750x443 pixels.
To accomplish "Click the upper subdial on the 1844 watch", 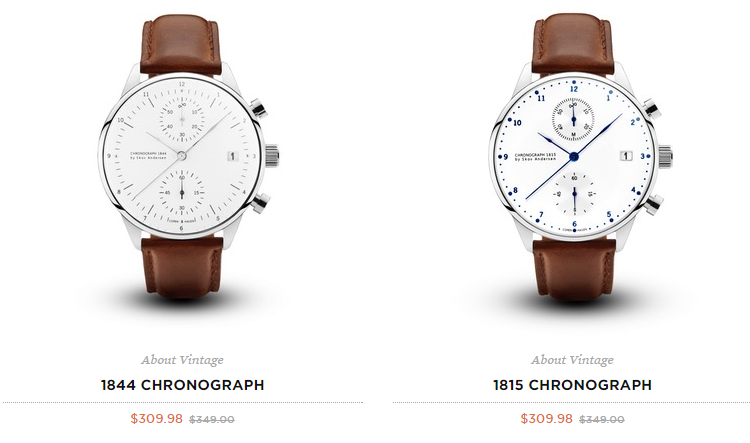I will pyautogui.click(x=182, y=120).
